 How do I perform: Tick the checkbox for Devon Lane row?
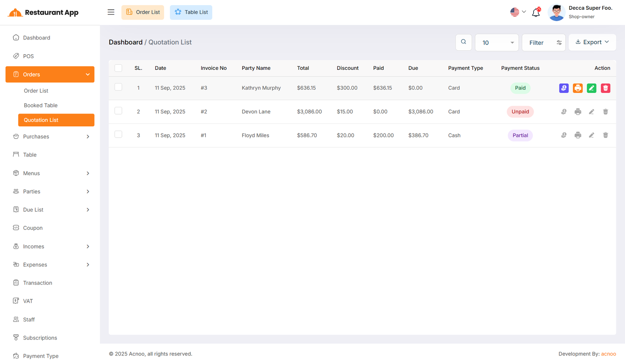pos(118,111)
